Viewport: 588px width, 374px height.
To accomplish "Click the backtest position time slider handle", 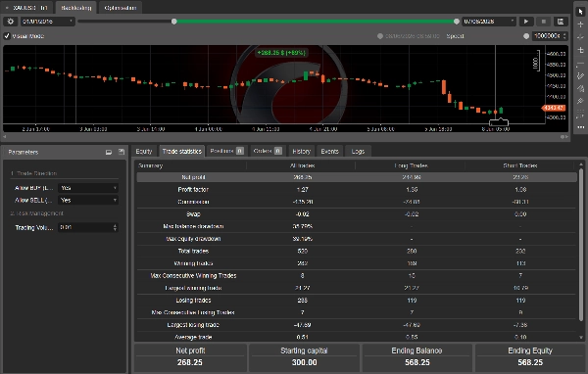I will click(380, 36).
